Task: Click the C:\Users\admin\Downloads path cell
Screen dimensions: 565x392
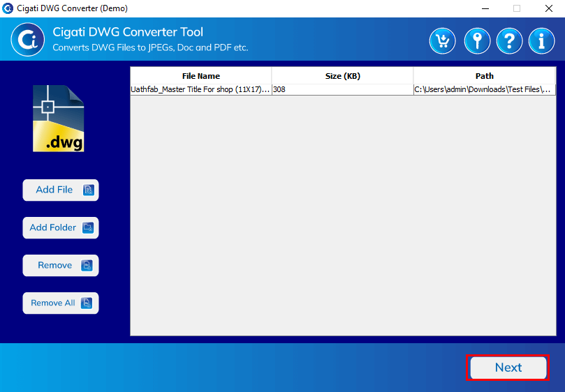Action: point(484,90)
